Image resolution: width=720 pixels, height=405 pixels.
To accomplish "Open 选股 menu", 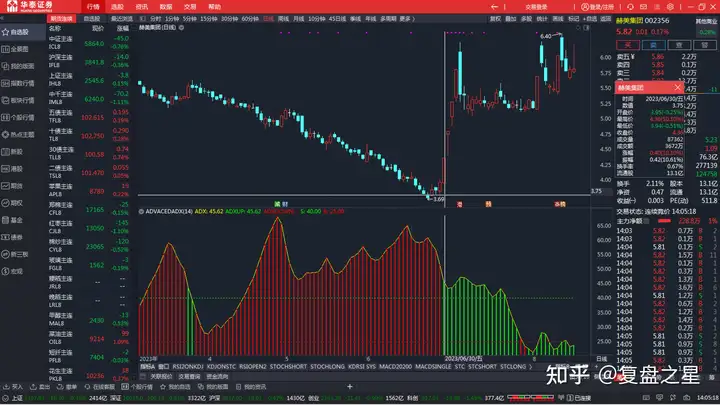I will (118, 7).
